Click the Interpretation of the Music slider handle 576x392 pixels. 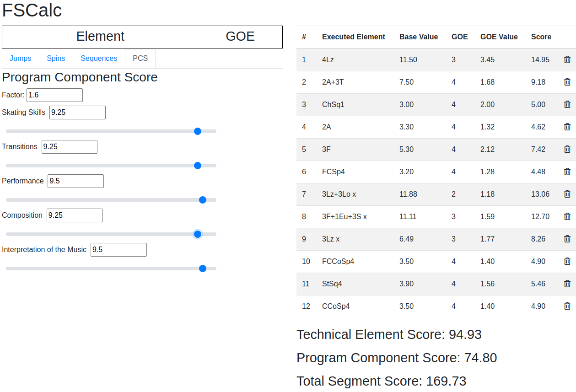click(x=203, y=268)
